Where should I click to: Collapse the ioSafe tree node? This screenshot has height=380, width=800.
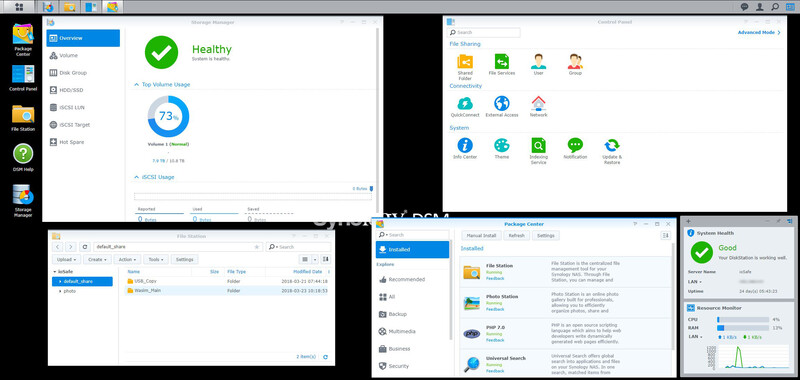coord(54,272)
